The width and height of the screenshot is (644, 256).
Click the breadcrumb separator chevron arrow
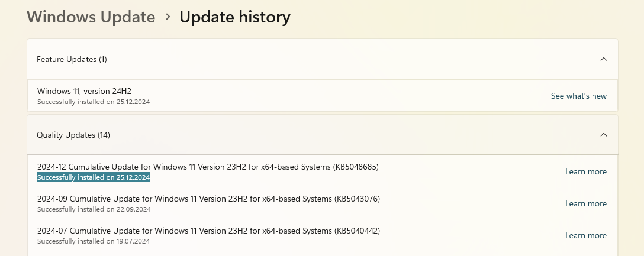[168, 17]
